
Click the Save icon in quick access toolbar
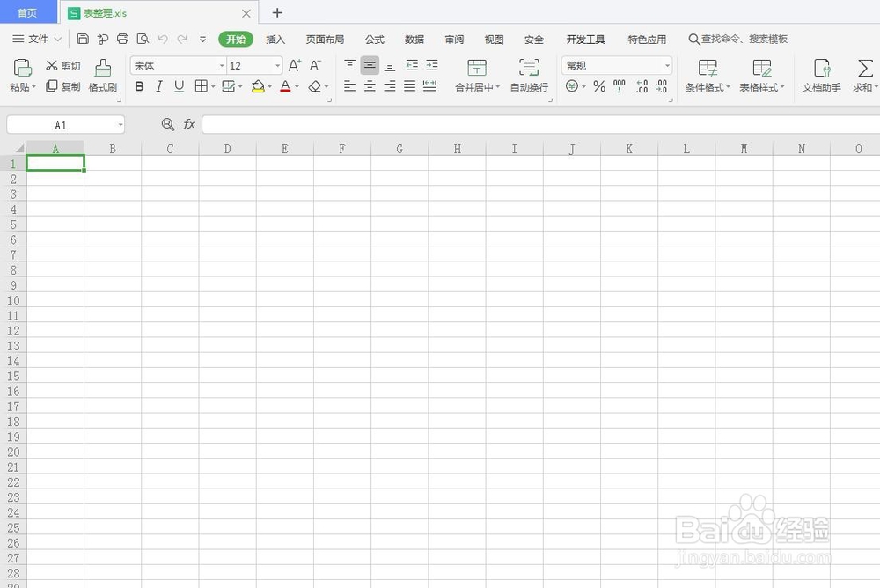83,39
